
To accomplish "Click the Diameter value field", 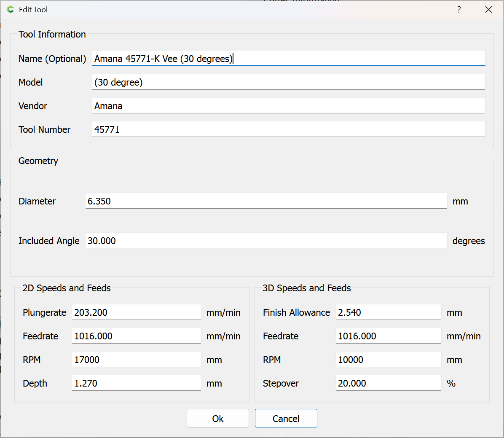I will click(266, 201).
